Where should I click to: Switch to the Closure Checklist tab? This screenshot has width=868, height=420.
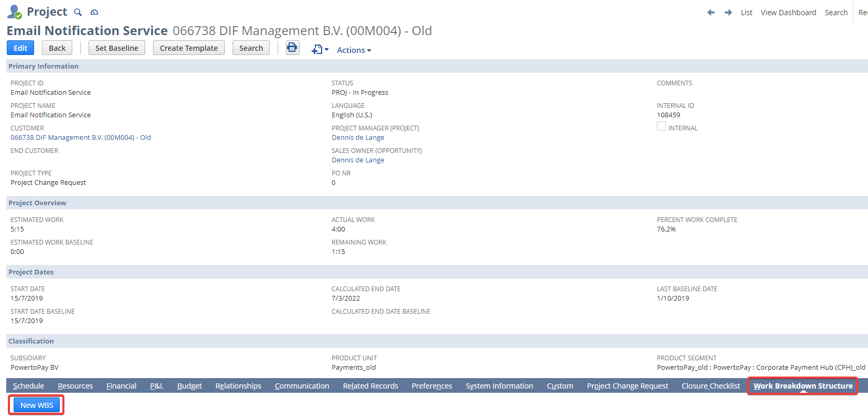711,386
